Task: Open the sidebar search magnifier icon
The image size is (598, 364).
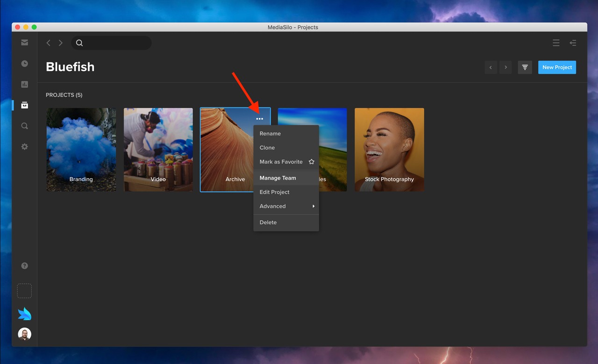Action: coord(24,126)
